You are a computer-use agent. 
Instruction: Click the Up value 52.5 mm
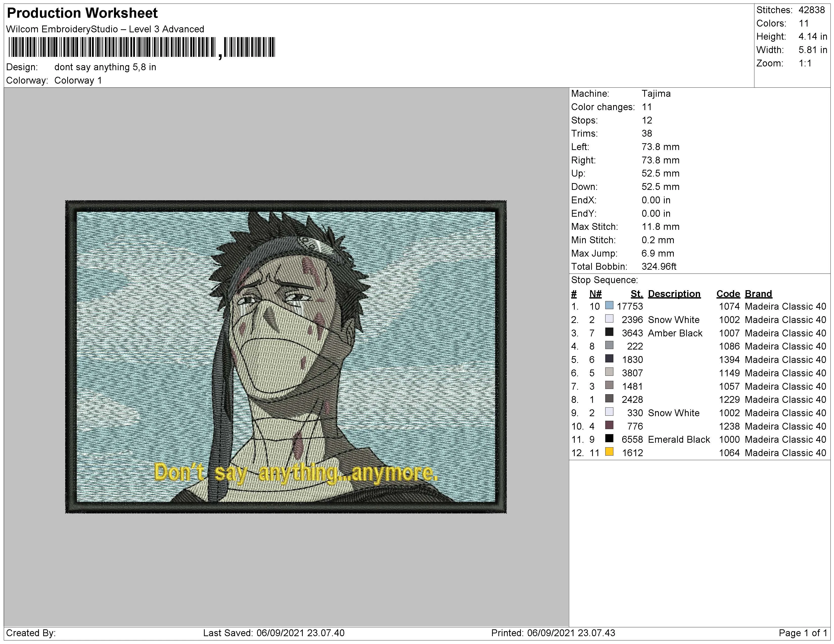click(660, 173)
